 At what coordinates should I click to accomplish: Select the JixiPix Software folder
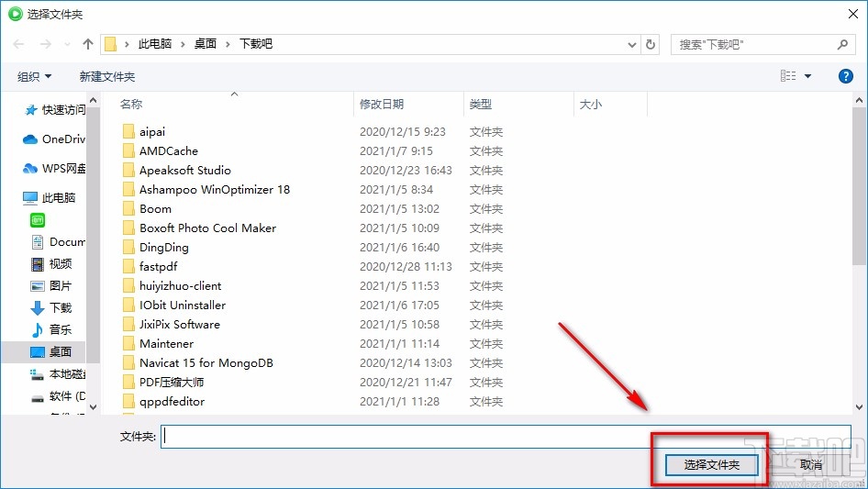coord(179,325)
